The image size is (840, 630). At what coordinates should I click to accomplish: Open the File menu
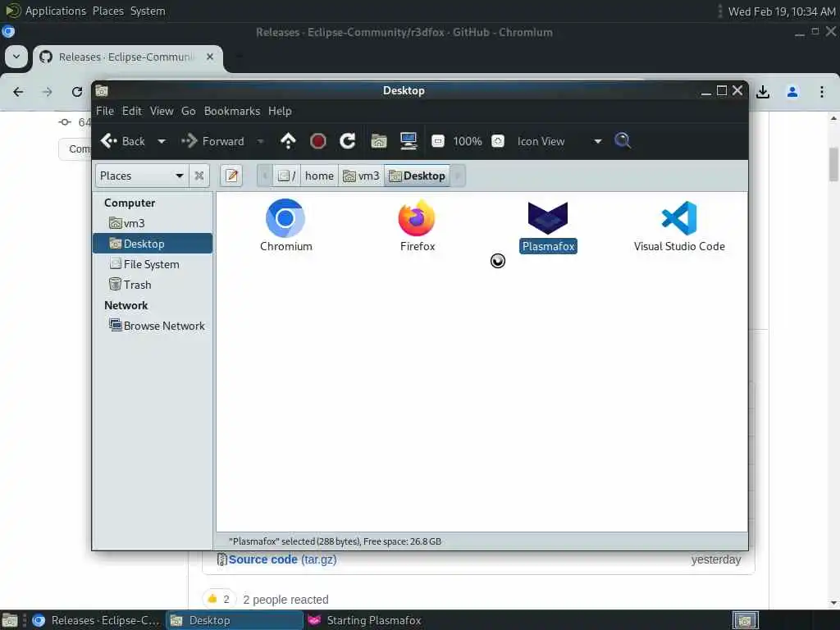tap(105, 111)
